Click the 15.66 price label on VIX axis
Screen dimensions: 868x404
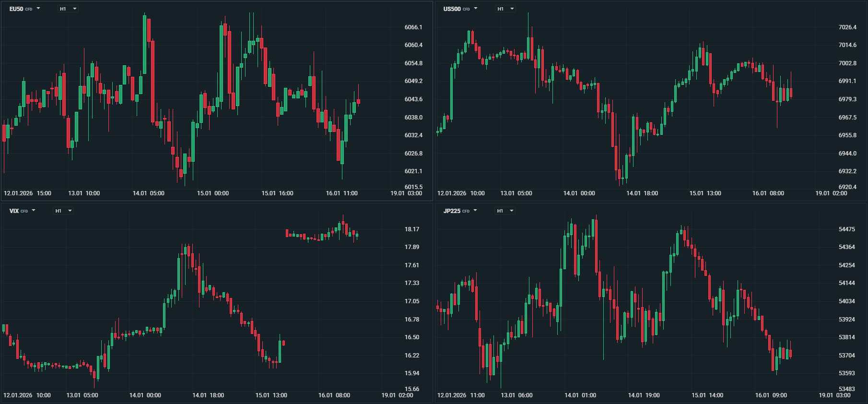(412, 389)
